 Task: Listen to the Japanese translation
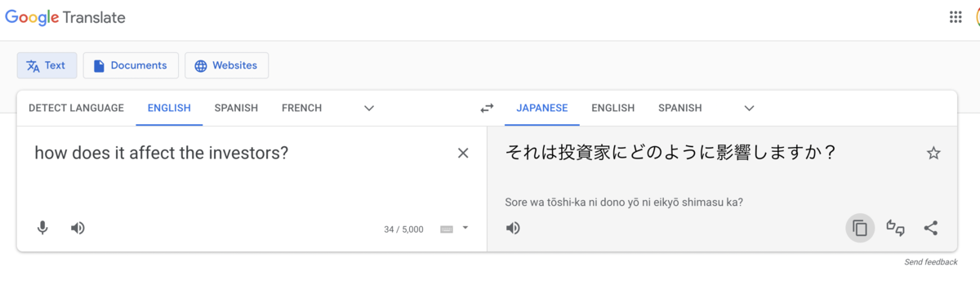513,228
